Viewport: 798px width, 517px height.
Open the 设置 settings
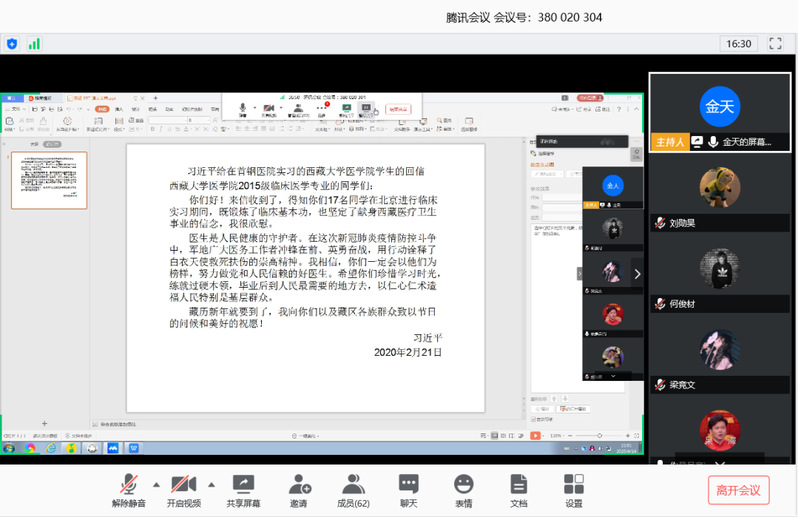pyautogui.click(x=573, y=490)
